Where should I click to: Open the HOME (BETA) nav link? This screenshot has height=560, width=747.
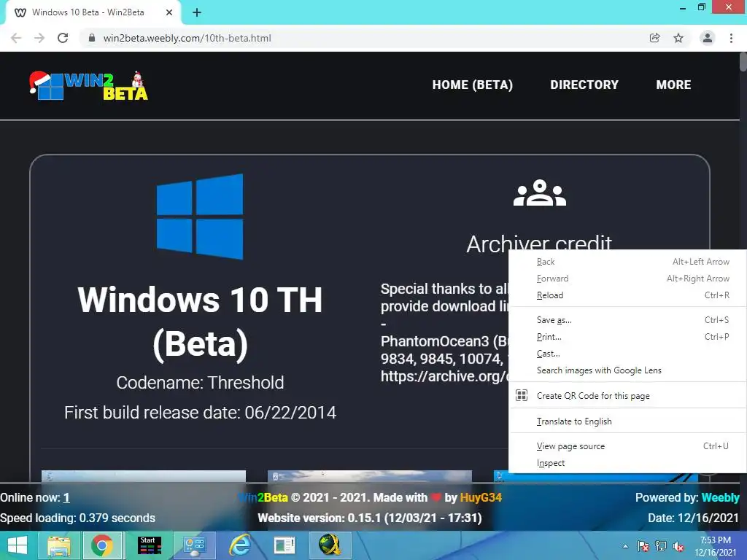pyautogui.click(x=472, y=85)
